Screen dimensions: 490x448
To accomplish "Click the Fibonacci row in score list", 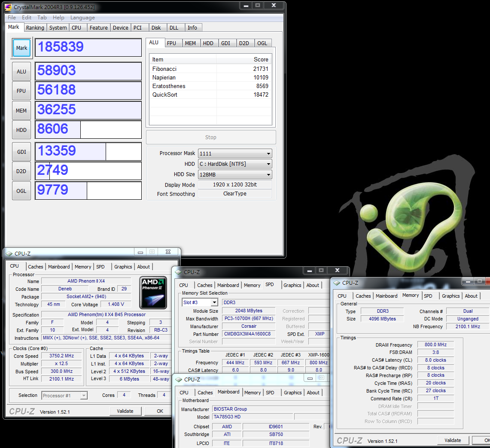I will click(210, 69).
